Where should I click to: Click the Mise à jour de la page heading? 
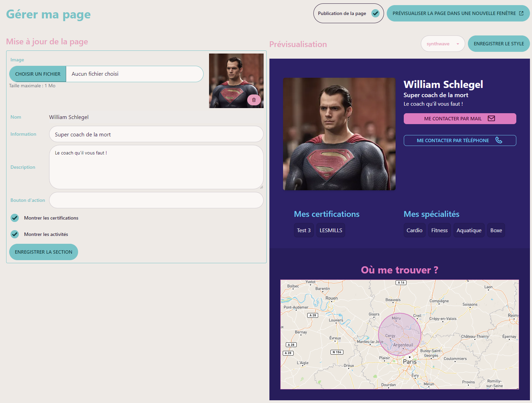pos(47,42)
